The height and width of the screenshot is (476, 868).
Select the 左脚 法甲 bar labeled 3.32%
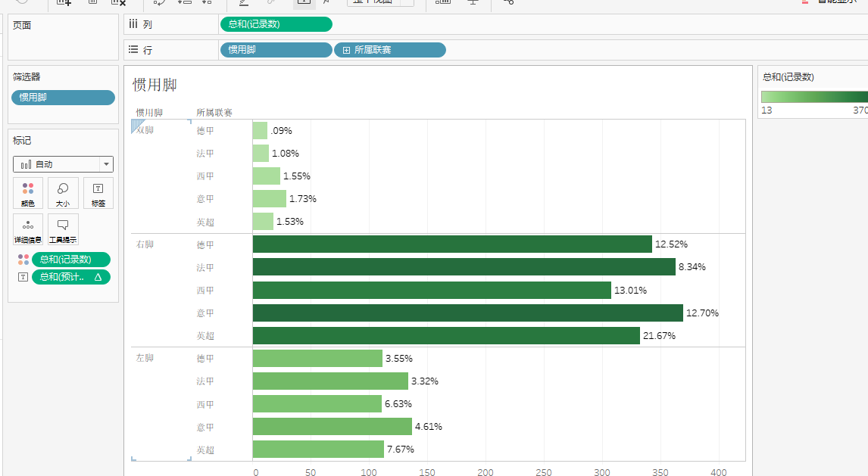pyautogui.click(x=330, y=381)
